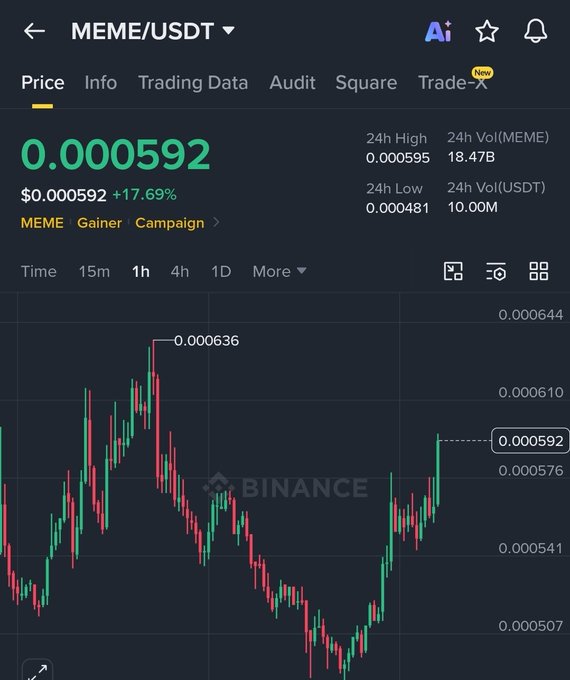
Task: Switch chart to 15m interval
Action: pos(94,271)
